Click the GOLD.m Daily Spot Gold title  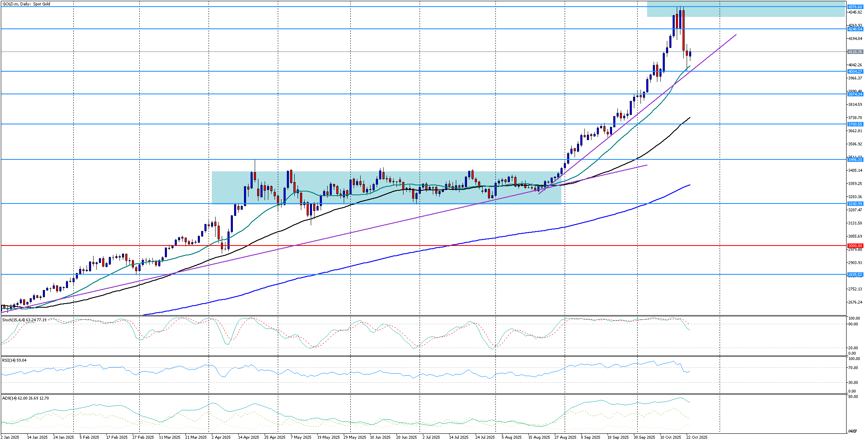click(x=26, y=4)
